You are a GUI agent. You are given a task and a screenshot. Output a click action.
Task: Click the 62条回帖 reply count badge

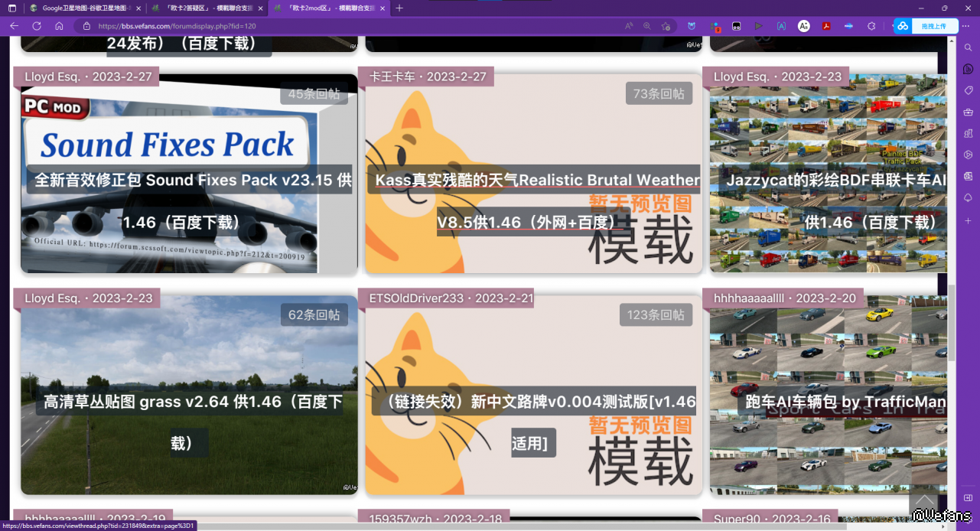click(x=314, y=314)
